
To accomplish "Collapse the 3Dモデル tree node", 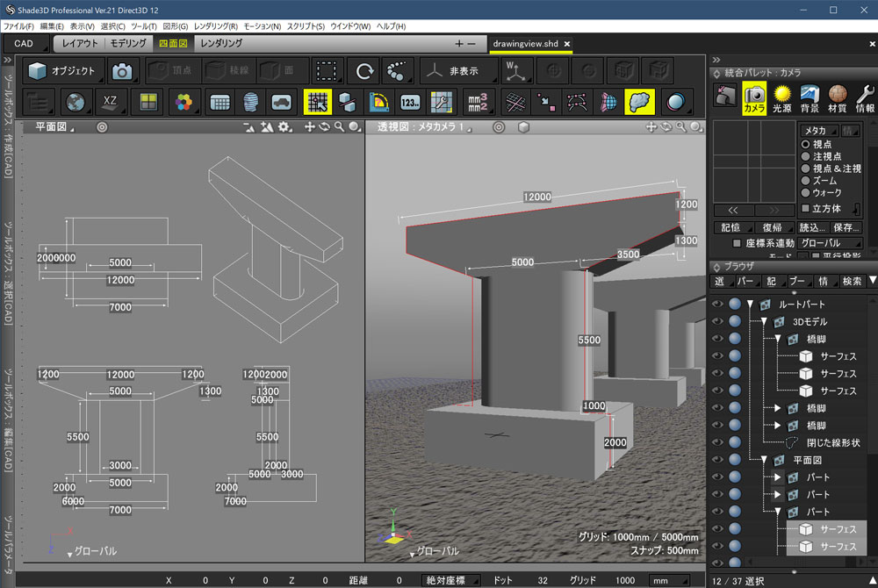I will tap(764, 322).
